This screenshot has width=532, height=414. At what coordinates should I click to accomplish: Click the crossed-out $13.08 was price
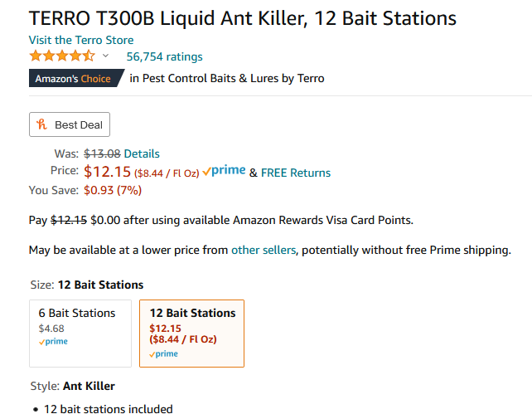pyautogui.click(x=102, y=153)
